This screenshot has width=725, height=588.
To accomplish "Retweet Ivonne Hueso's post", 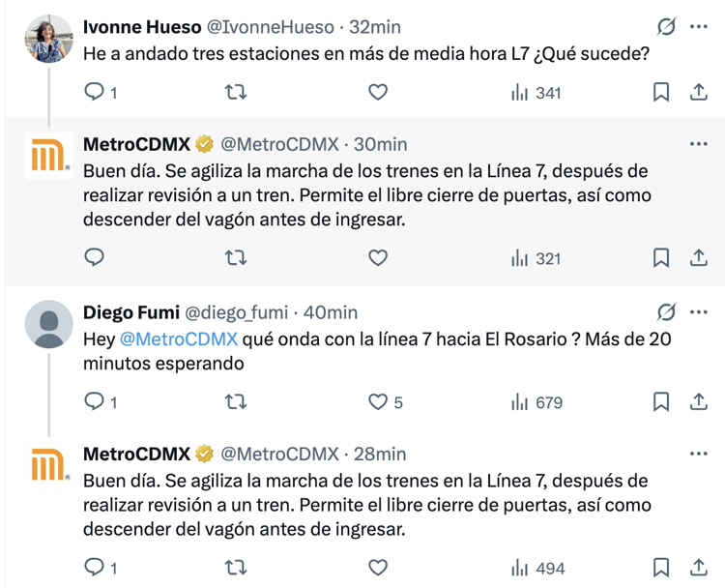I will (236, 93).
